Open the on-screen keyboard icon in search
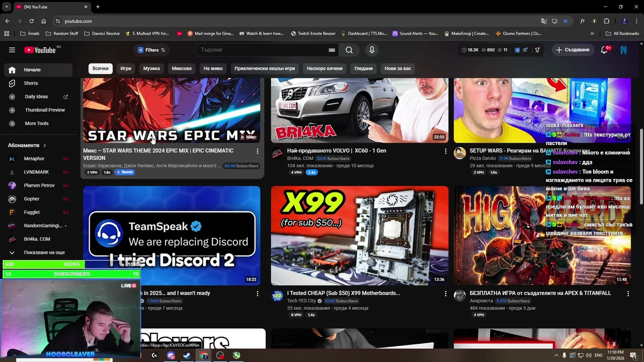644x362 pixels. (x=332, y=50)
